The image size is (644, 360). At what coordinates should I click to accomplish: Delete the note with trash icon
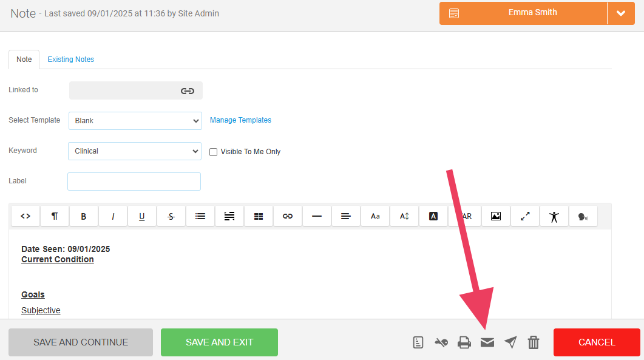[x=533, y=342]
